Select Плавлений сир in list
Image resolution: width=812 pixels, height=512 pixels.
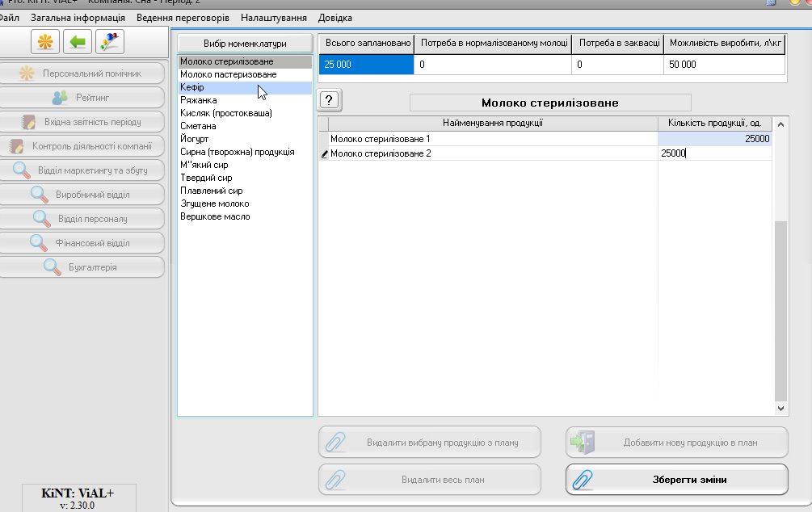245,191
